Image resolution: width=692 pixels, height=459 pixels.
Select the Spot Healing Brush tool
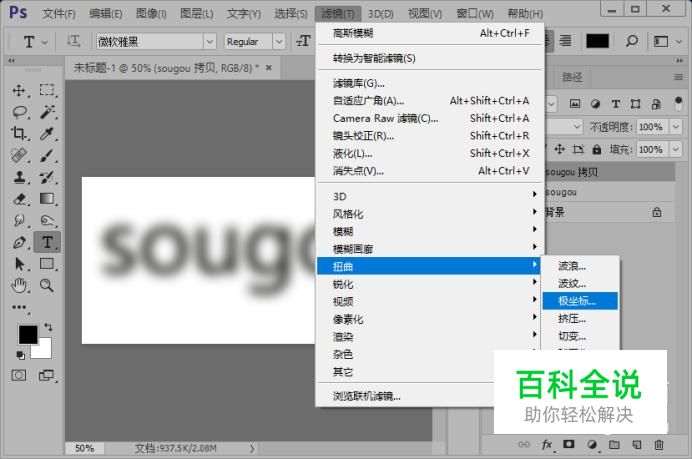(x=19, y=155)
